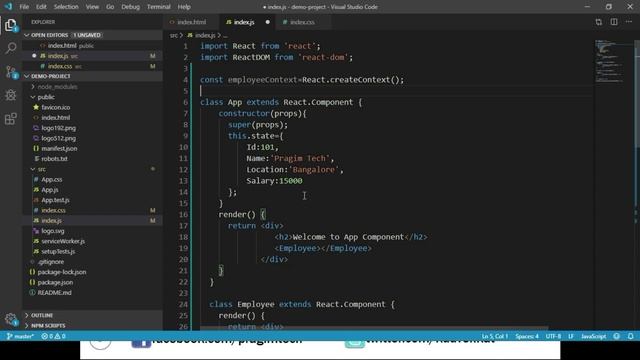Screen dimensions: 640x360
Task: Expand the Outline section
Action: pos(92,315)
